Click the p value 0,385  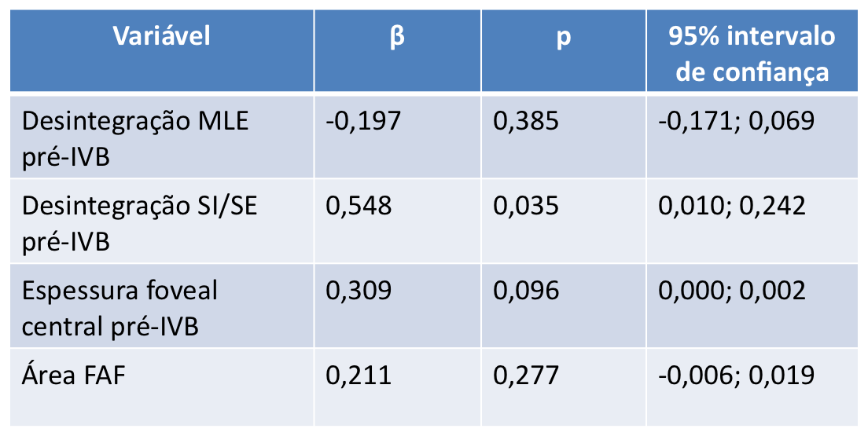click(526, 121)
